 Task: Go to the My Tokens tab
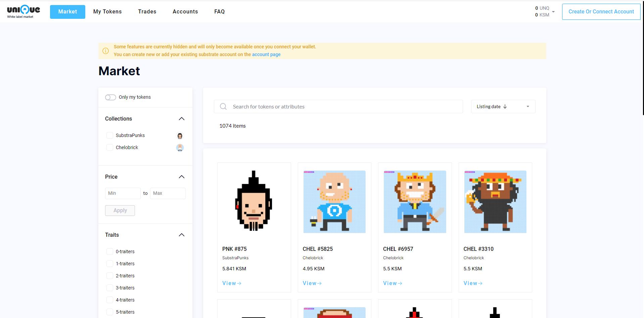(x=107, y=12)
